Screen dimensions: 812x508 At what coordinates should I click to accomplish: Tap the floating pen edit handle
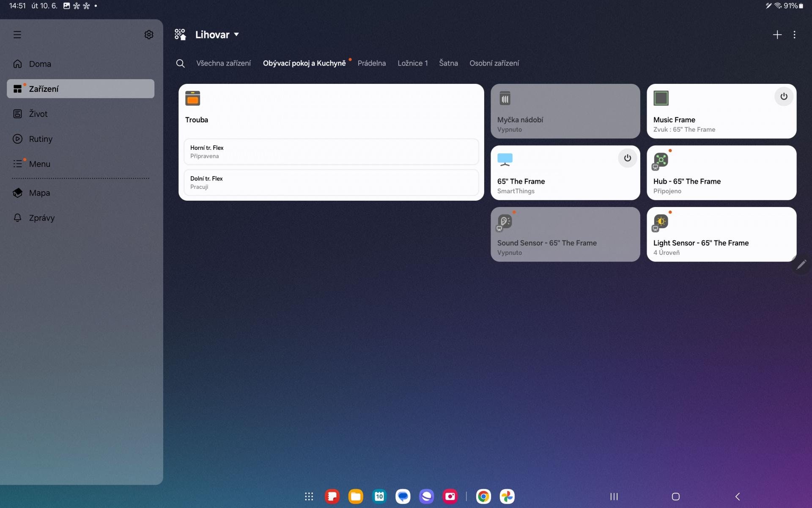[801, 265]
